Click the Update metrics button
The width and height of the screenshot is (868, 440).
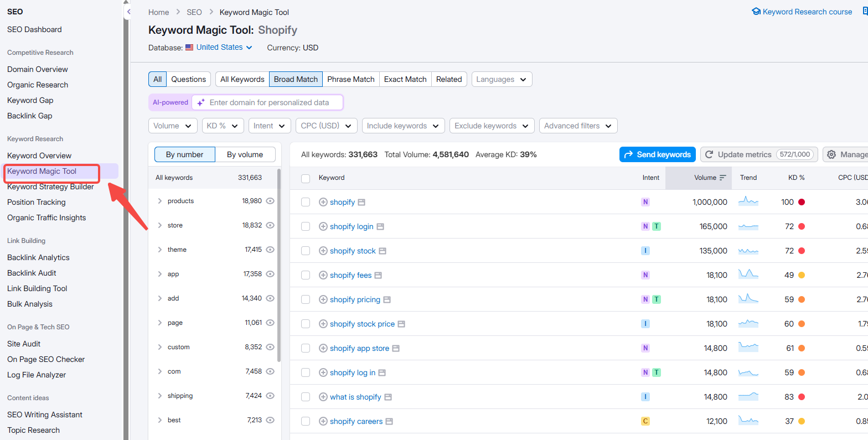759,154
